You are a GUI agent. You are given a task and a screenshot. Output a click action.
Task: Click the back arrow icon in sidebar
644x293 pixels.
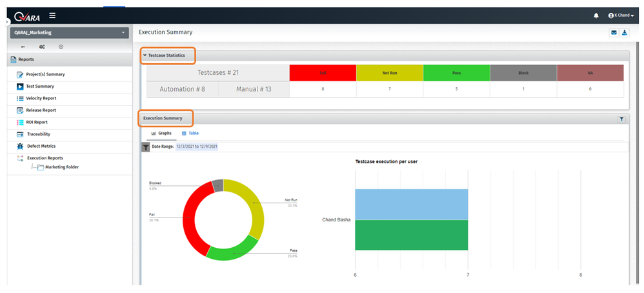[23, 47]
